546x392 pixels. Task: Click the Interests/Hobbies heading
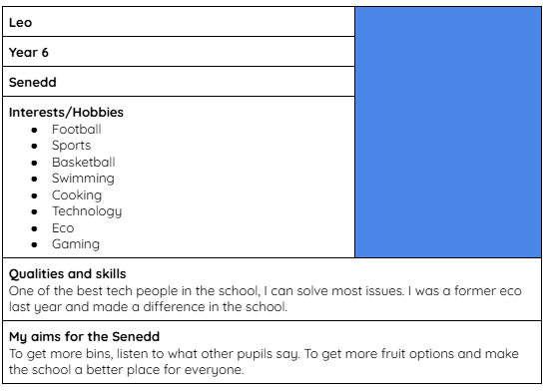(x=66, y=113)
